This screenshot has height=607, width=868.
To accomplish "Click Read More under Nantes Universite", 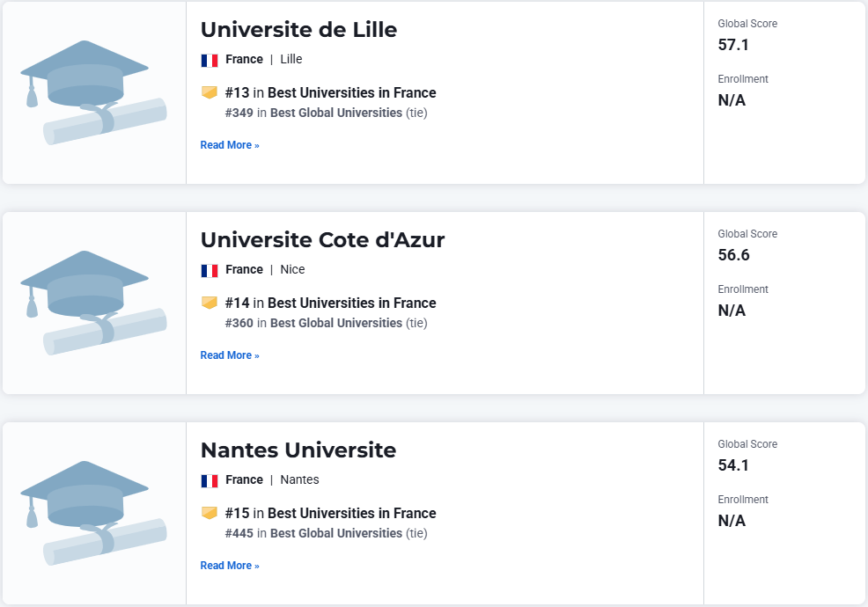I will pos(230,566).
